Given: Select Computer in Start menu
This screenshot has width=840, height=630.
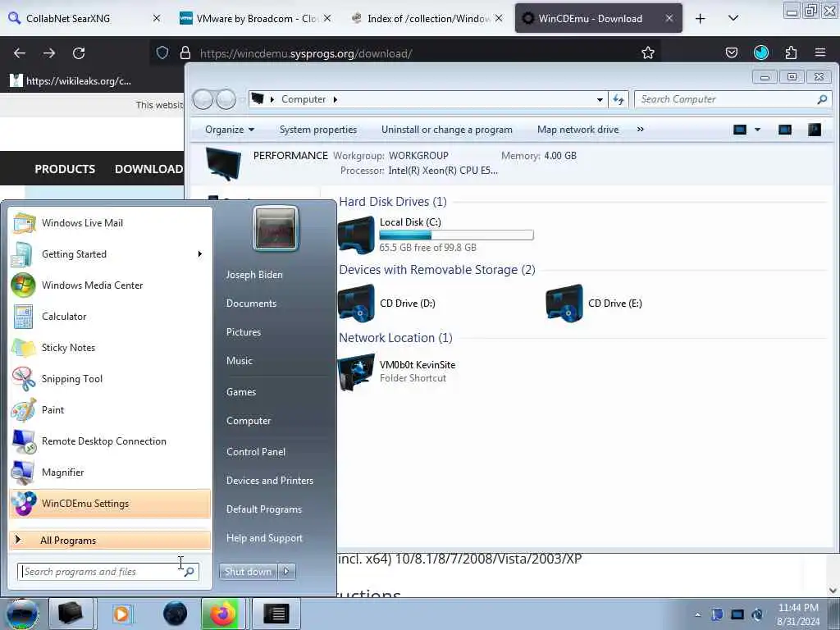Looking at the screenshot, I should 249,421.
